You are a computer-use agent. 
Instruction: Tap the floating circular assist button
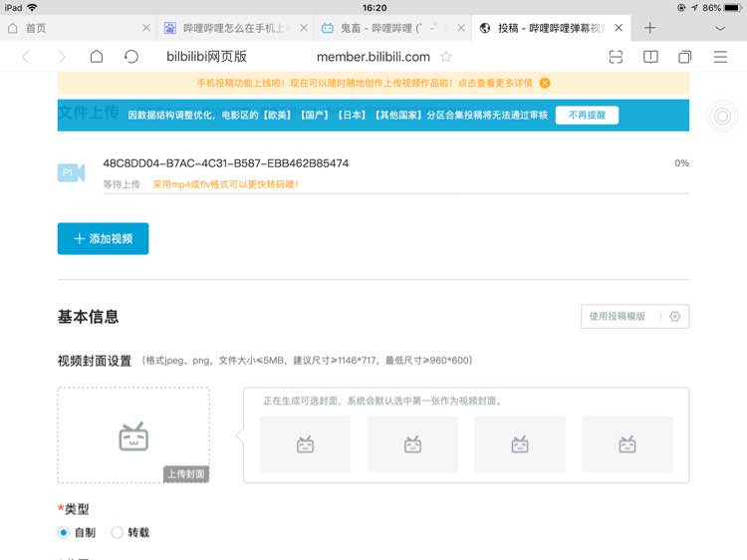tap(723, 116)
